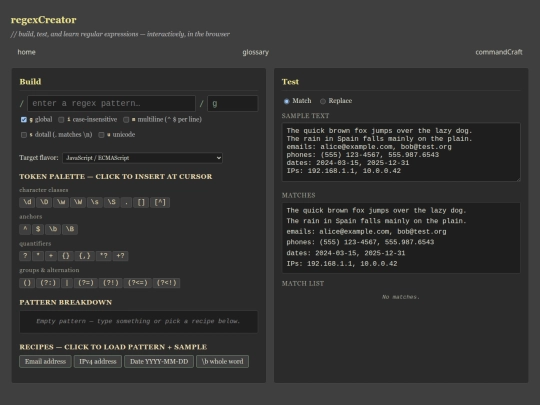This screenshot has height=405, width=540.
Task: Load the IPv4 address recipe
Action: [98, 362]
